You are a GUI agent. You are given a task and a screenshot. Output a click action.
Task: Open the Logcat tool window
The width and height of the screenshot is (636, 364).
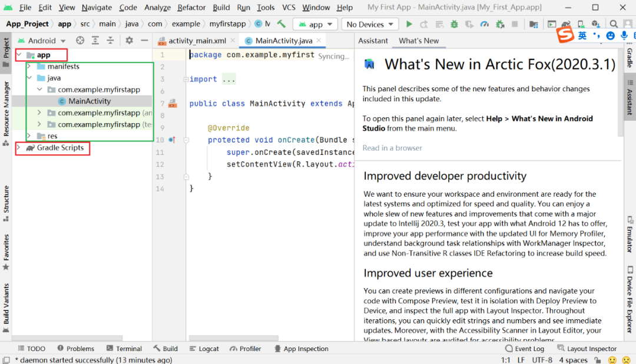point(204,349)
